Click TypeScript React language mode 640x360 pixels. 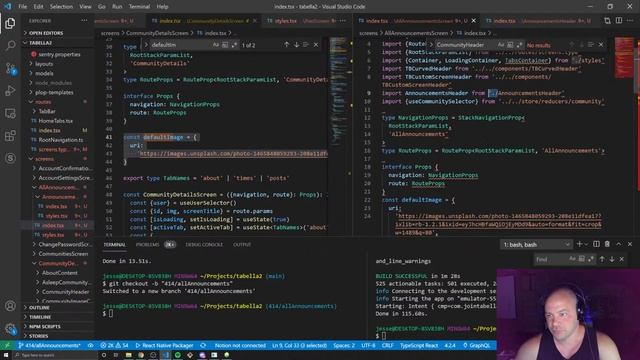pyautogui.click(x=419, y=345)
